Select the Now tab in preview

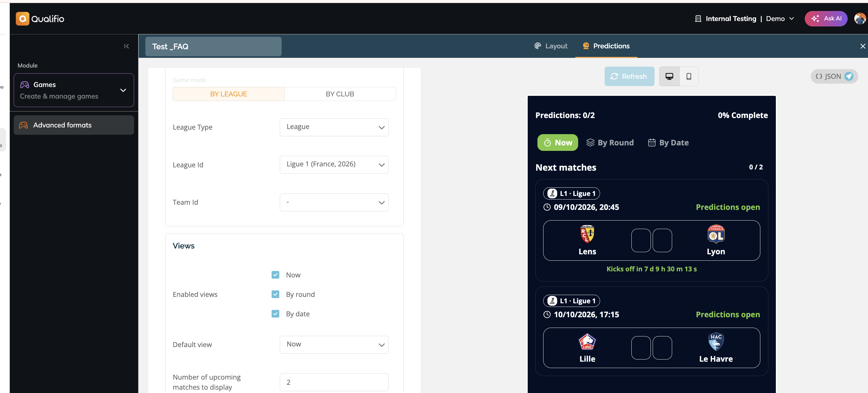[557, 143]
